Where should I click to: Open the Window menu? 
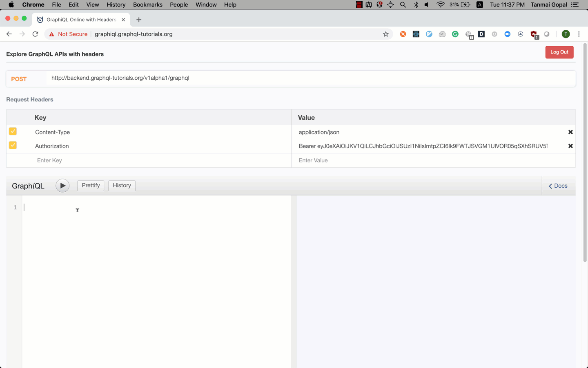tap(206, 4)
